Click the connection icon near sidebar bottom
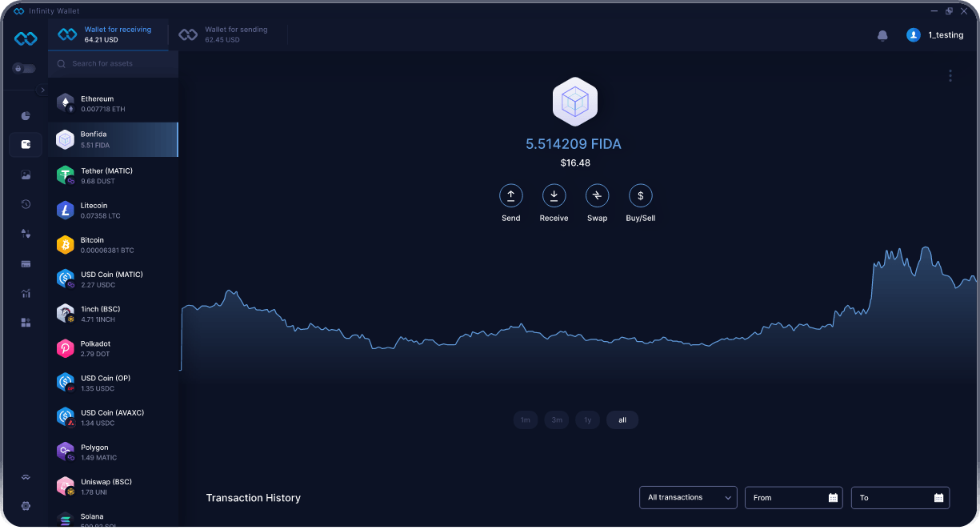 (x=26, y=477)
